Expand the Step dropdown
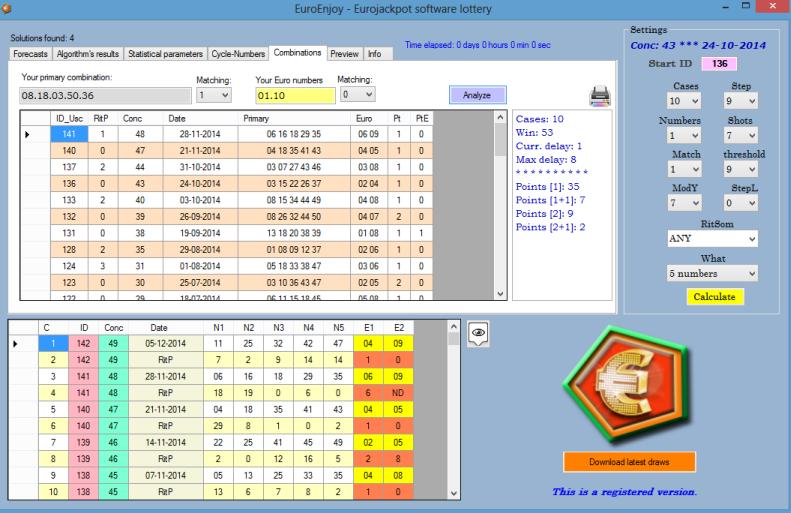 click(x=741, y=101)
